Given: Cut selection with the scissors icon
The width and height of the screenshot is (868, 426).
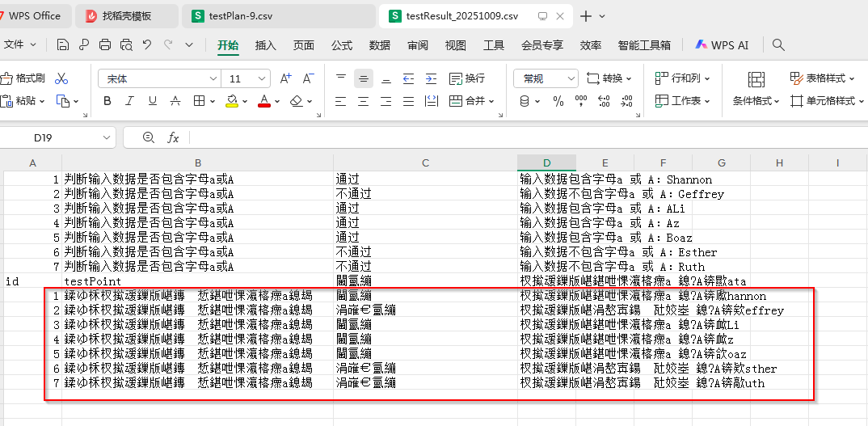Looking at the screenshot, I should 61,78.
